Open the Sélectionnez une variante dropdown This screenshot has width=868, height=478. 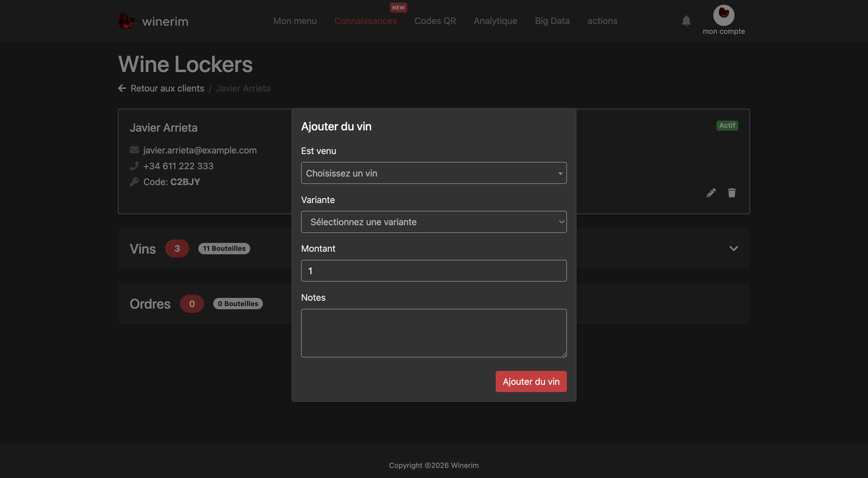click(x=434, y=222)
